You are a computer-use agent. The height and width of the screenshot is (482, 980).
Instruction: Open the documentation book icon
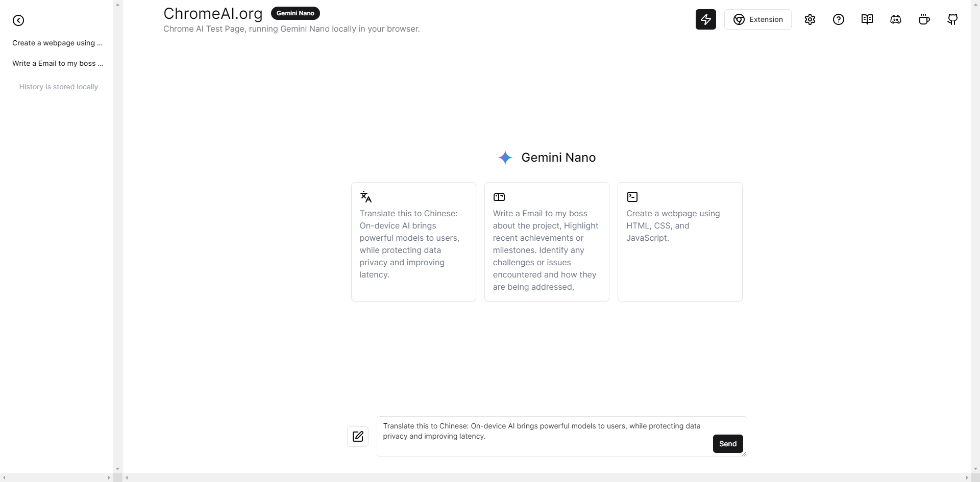pos(867,19)
